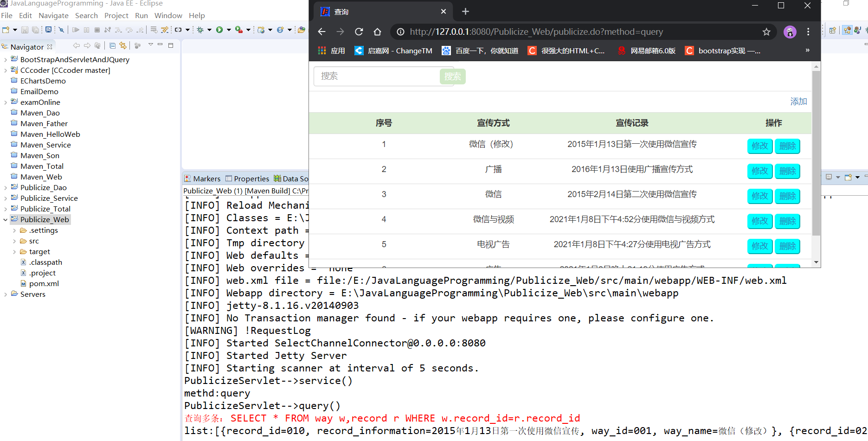Image resolution: width=868 pixels, height=441 pixels.
Task: Select the Java EE perspective icon
Action: (848, 30)
